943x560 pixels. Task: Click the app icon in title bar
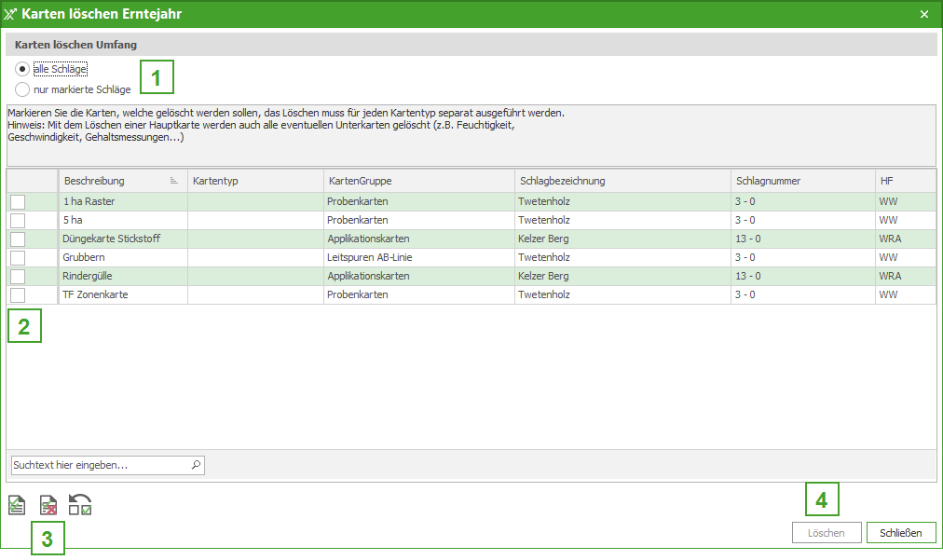tap(10, 14)
